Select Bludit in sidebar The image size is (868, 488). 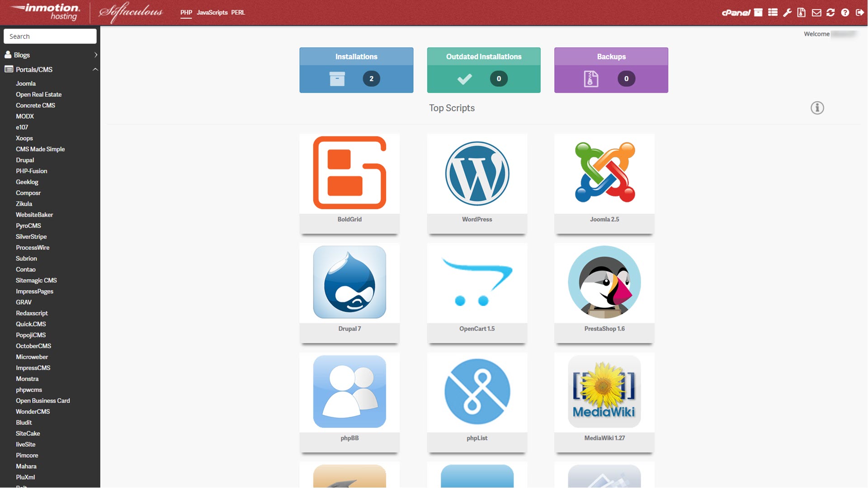pyautogui.click(x=24, y=422)
